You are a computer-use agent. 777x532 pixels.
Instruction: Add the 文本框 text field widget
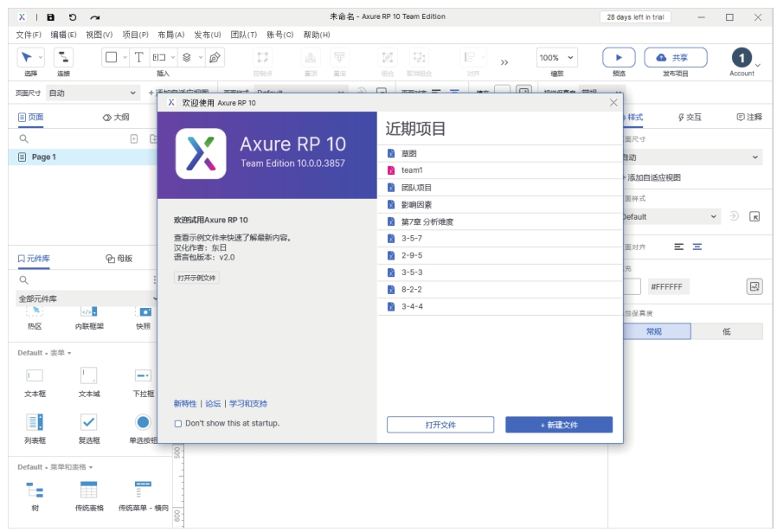(x=35, y=379)
